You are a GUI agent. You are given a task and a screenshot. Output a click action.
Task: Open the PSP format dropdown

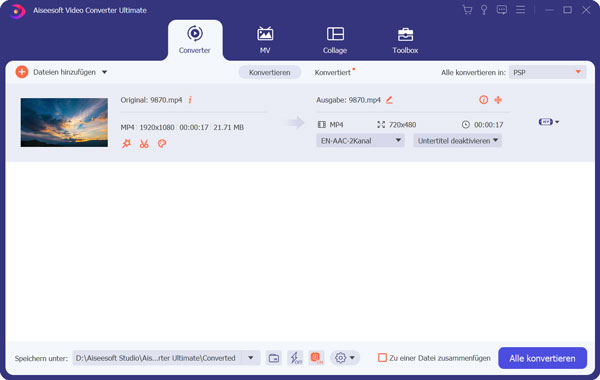547,72
